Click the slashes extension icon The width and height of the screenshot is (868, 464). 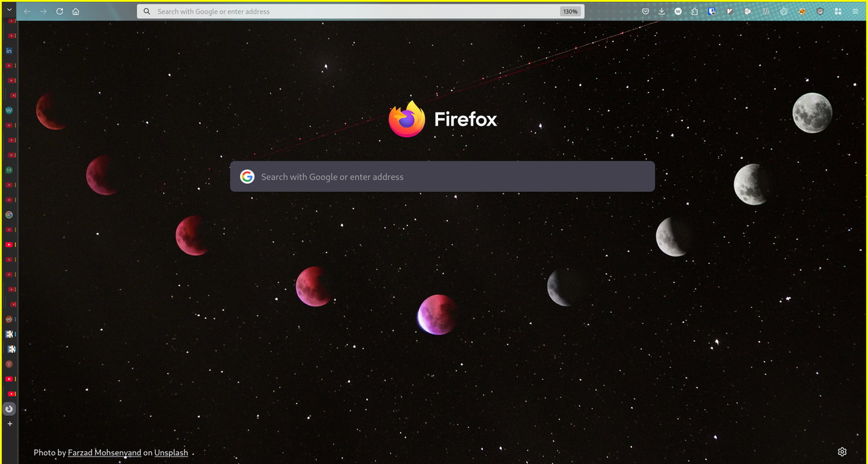click(766, 12)
